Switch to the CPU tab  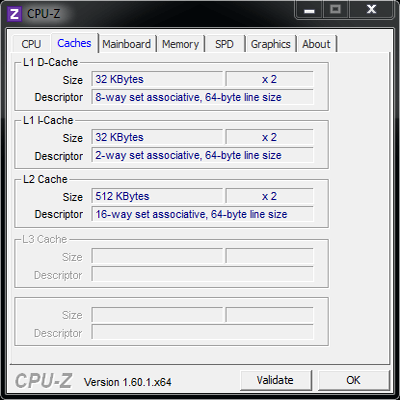pyautogui.click(x=31, y=44)
